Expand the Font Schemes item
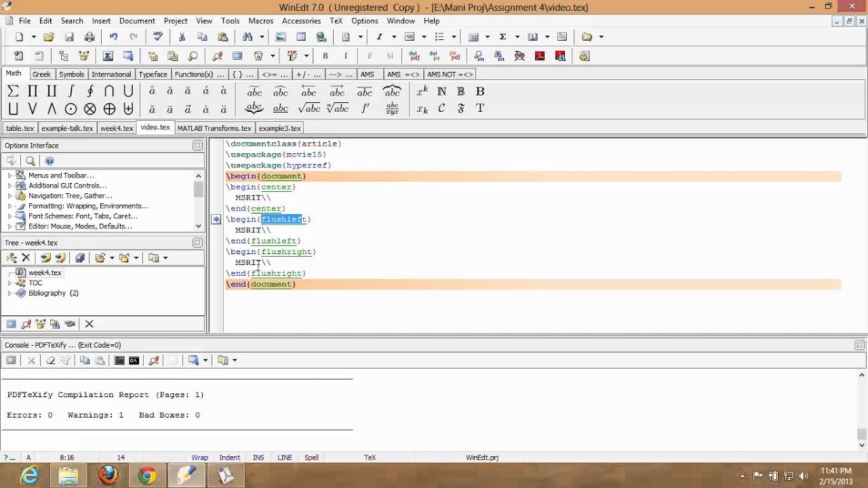 click(x=9, y=216)
